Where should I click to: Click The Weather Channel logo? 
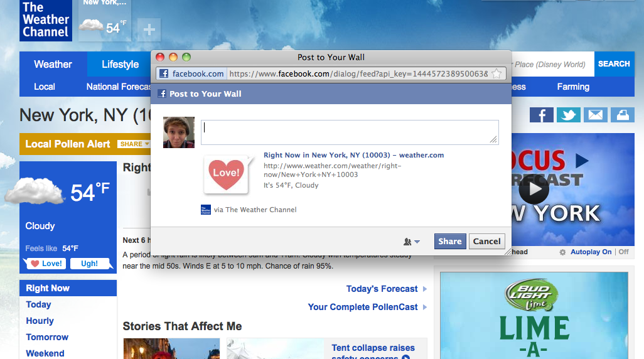click(x=45, y=21)
